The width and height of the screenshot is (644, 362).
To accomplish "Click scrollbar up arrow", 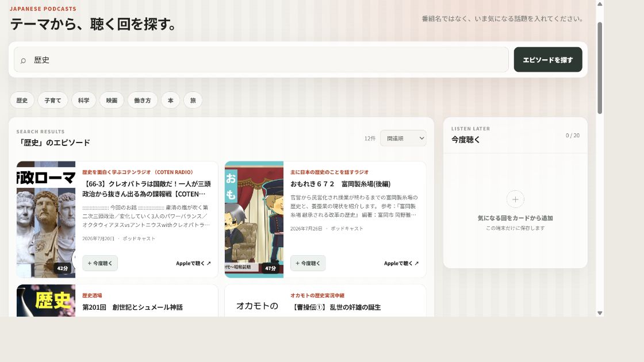I will (x=600, y=4).
